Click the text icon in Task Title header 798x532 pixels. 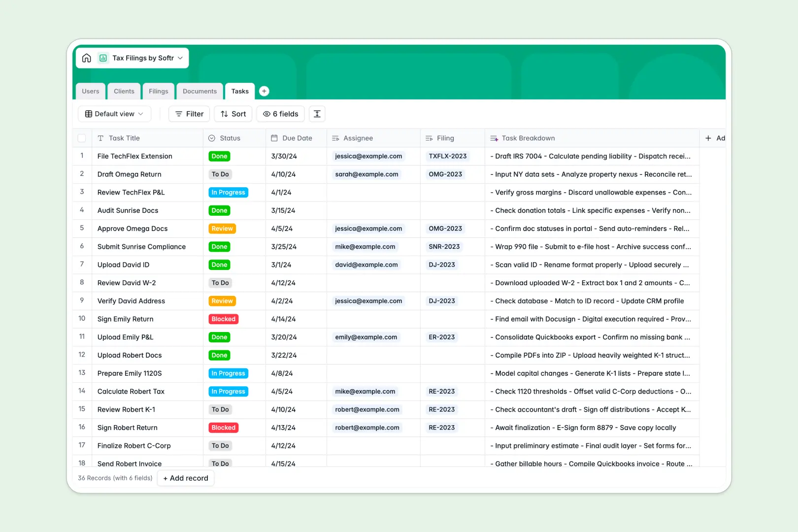(x=101, y=138)
